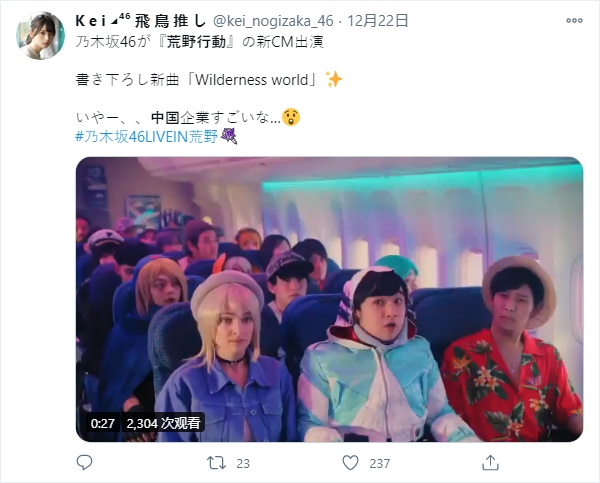
Task: Click the 12月22日 date link
Action: pos(378,21)
